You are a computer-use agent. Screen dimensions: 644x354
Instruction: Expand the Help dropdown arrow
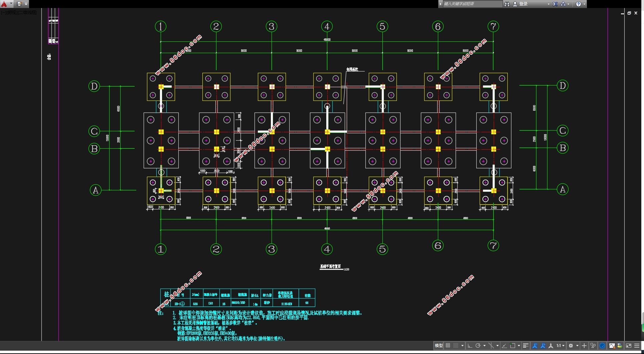[x=584, y=4]
